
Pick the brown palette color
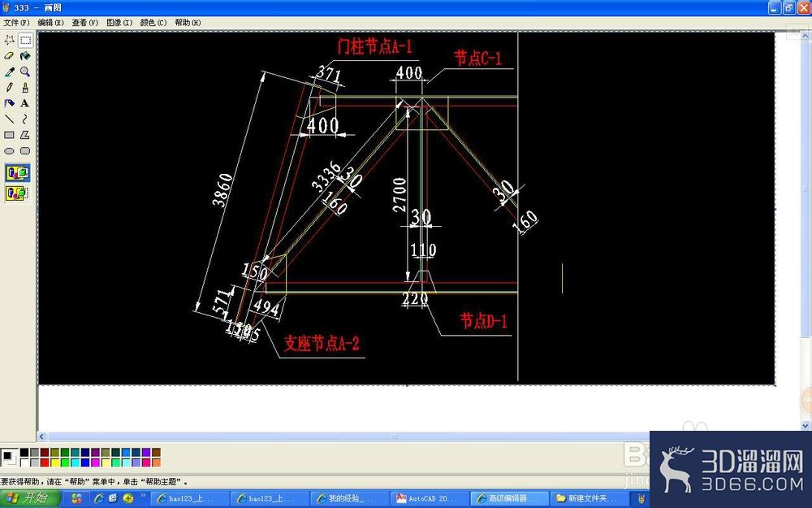[157, 453]
